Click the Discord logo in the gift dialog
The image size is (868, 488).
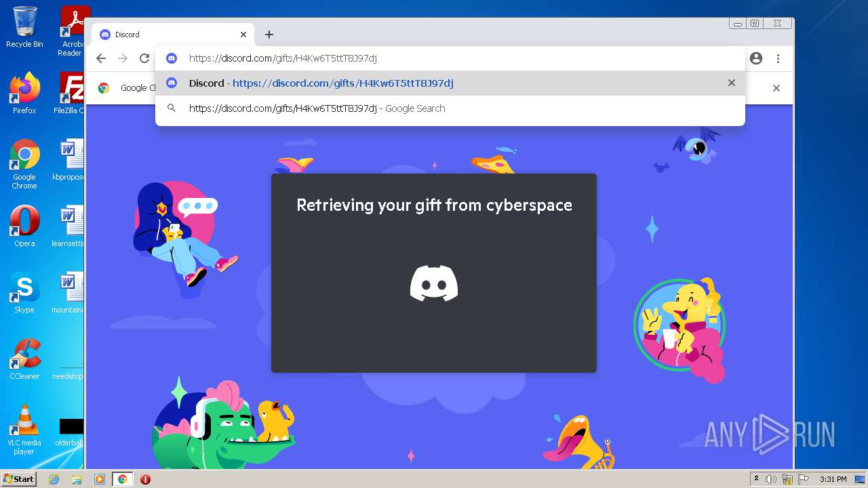(434, 283)
